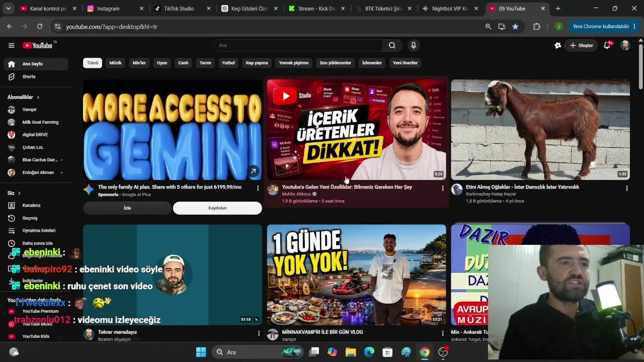Viewport: 644px width, 362px height.
Task: Focus the YouTube search box
Action: 298,45
